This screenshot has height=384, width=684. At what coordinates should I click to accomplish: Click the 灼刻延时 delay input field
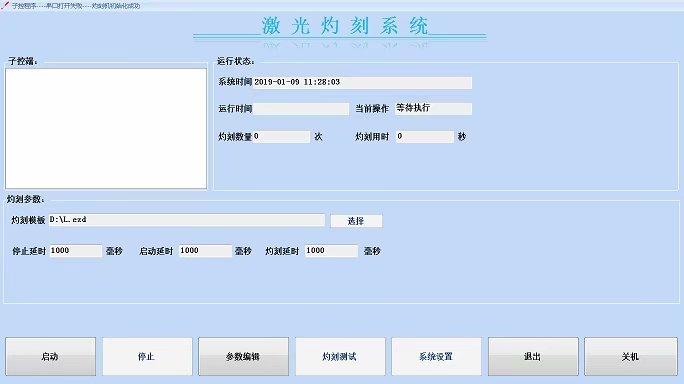coord(331,251)
